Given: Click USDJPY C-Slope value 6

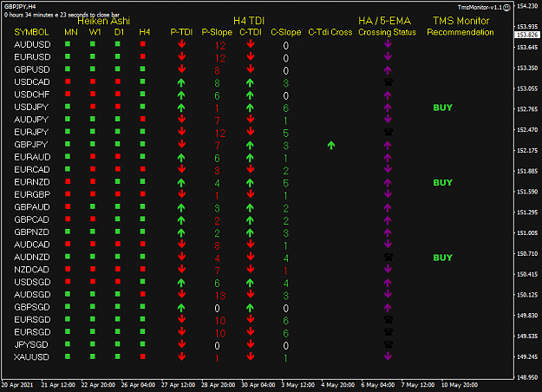Looking at the screenshot, I should click(286, 108).
